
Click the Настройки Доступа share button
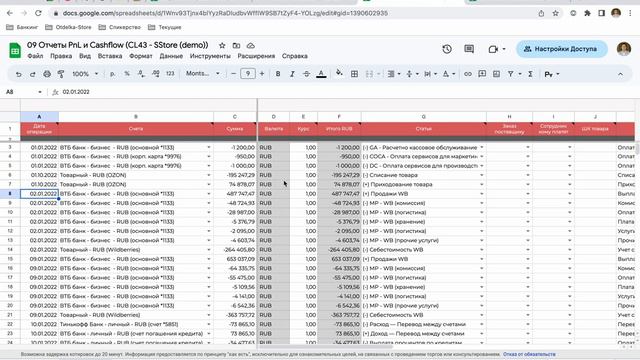pos(562,49)
